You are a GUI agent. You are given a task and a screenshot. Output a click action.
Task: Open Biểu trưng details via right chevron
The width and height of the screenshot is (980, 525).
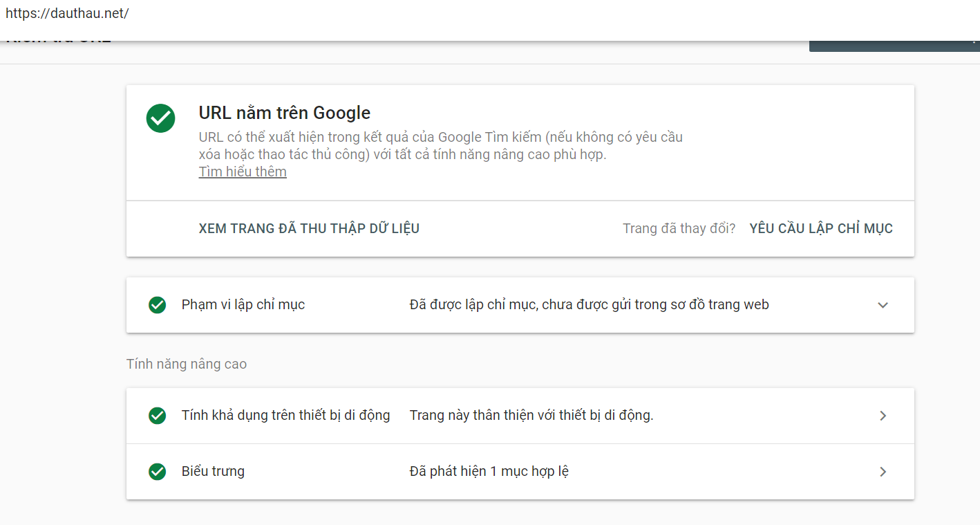[883, 472]
